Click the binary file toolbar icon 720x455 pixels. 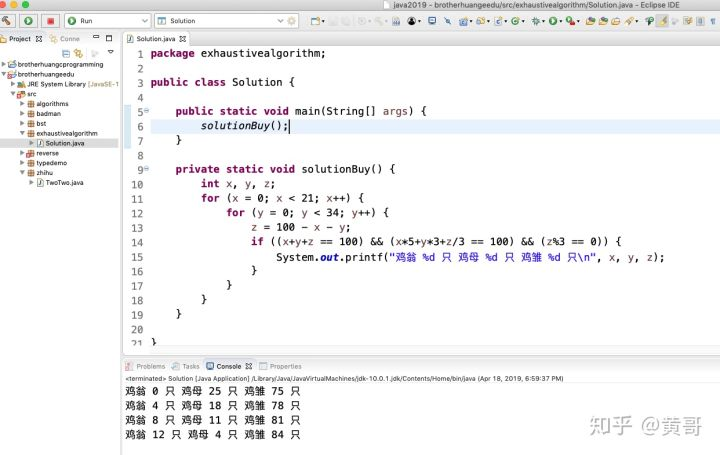pyautogui.click(x=396, y=21)
